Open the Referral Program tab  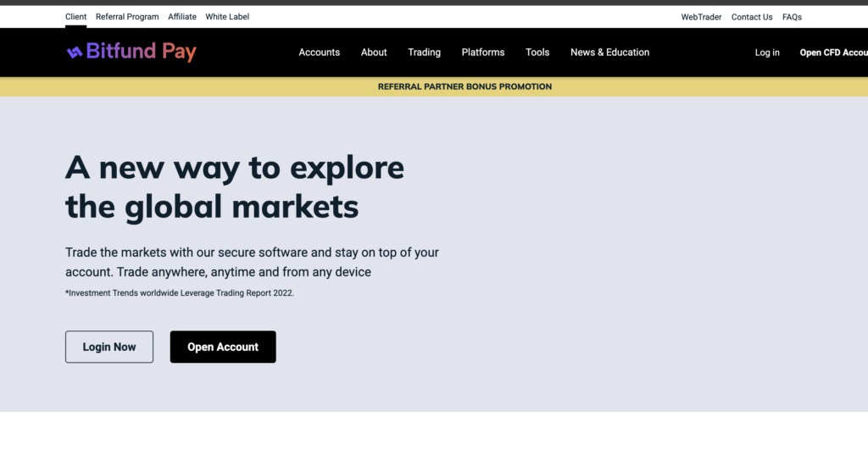127,17
